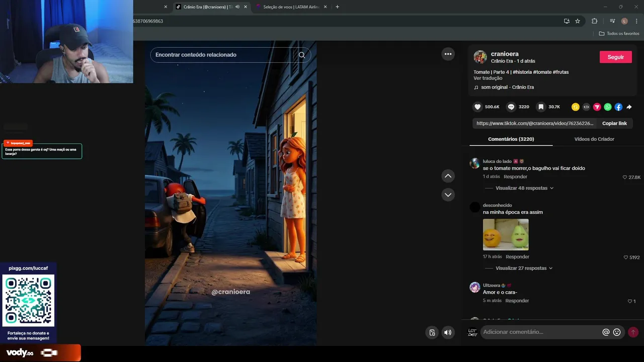Go to previous video arrow

tap(448, 176)
